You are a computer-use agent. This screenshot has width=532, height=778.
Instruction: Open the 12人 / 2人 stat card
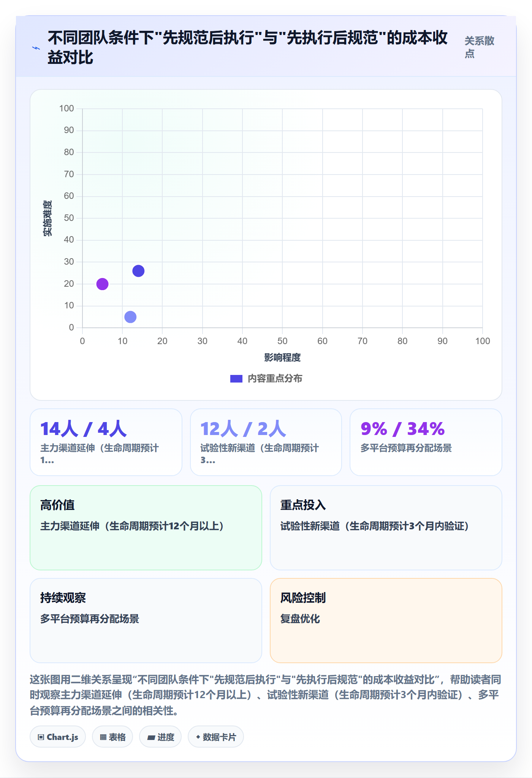[266, 442]
